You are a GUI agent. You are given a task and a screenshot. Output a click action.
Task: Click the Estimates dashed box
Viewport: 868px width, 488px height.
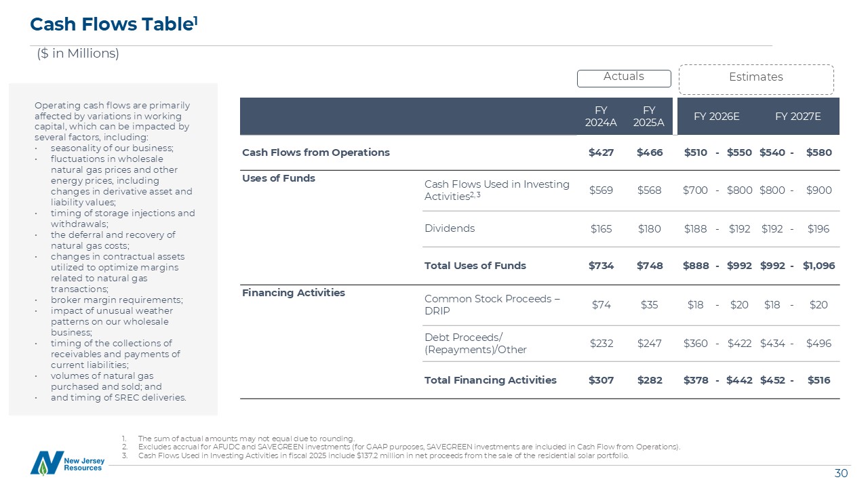[x=756, y=78]
